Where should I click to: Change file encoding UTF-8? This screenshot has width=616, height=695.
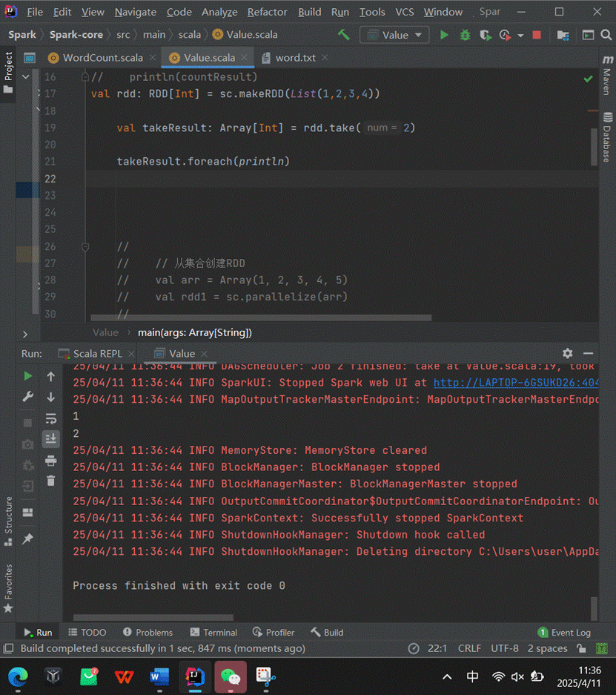click(x=504, y=648)
